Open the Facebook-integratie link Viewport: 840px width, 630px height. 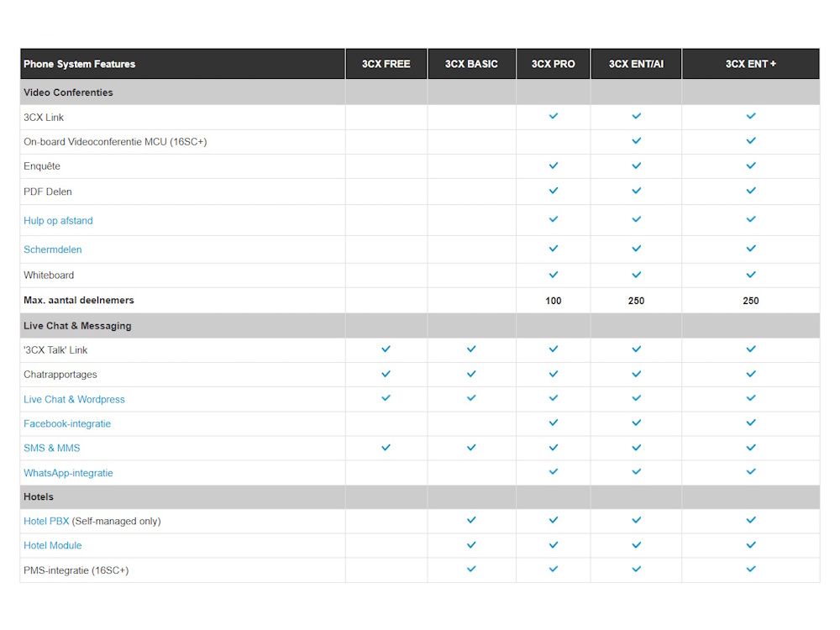point(67,423)
